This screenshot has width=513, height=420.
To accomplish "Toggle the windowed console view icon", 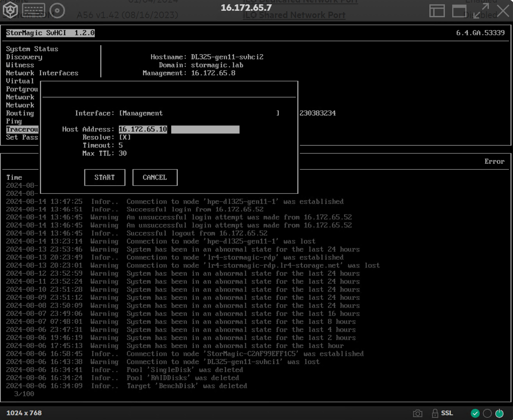I will click(459, 11).
